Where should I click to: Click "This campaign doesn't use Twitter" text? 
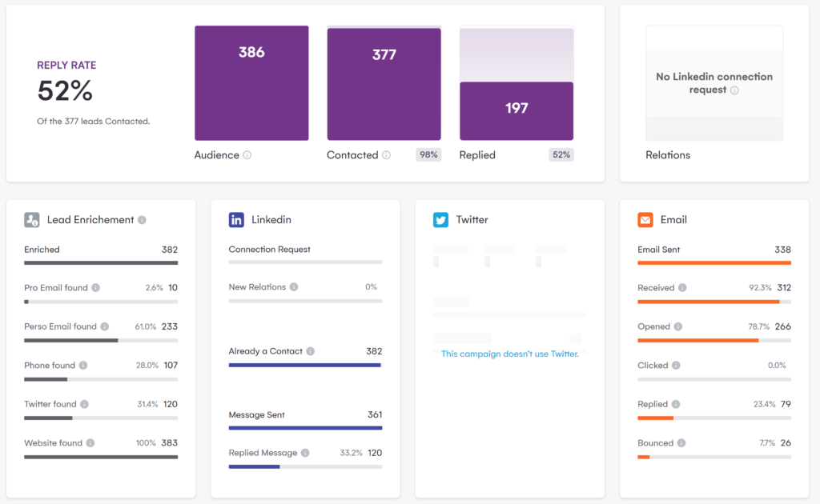point(509,354)
